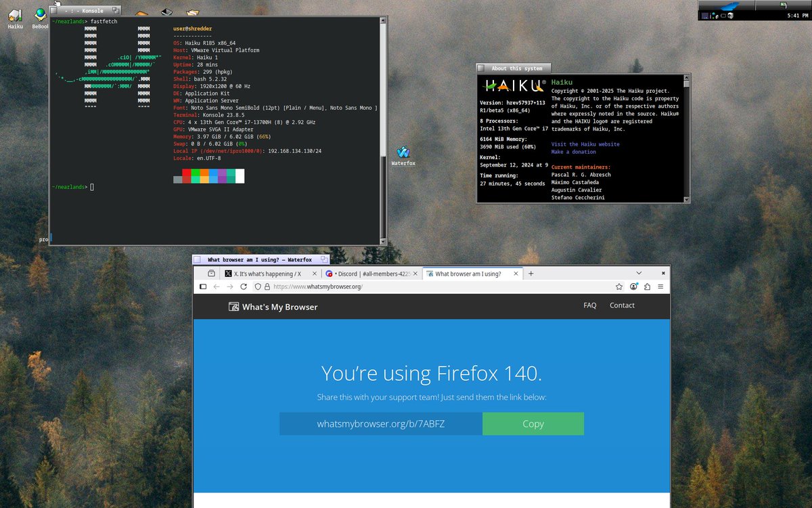Click the site padlock icon

pos(267,287)
